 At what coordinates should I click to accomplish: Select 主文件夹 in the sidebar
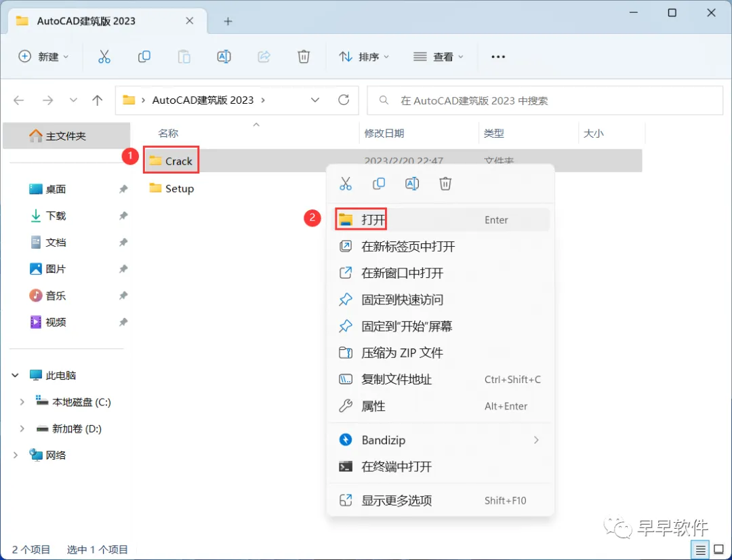coord(66,136)
